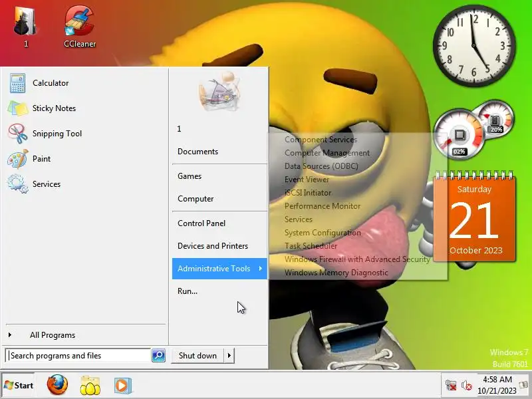532x399 pixels.
Task: Open Computer from Start menu
Action: point(219,199)
